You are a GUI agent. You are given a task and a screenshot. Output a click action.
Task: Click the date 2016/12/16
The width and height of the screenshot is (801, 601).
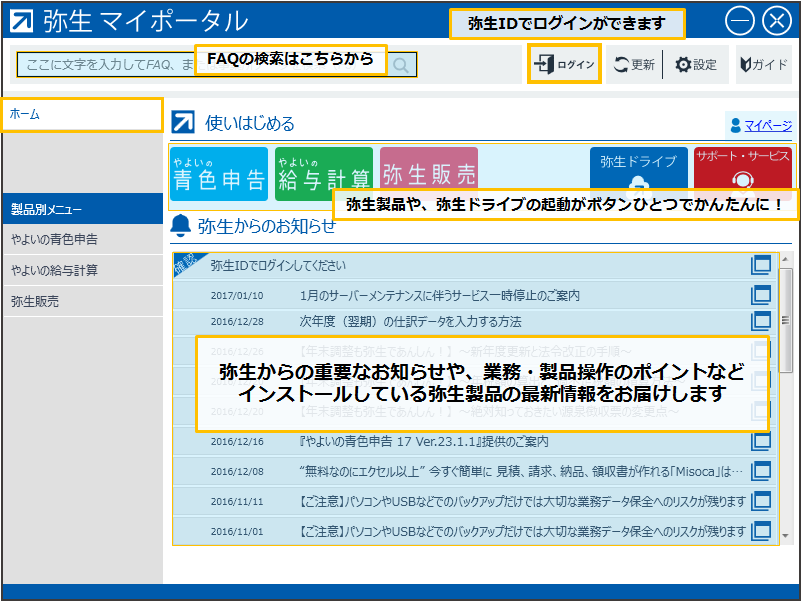[x=237, y=442]
